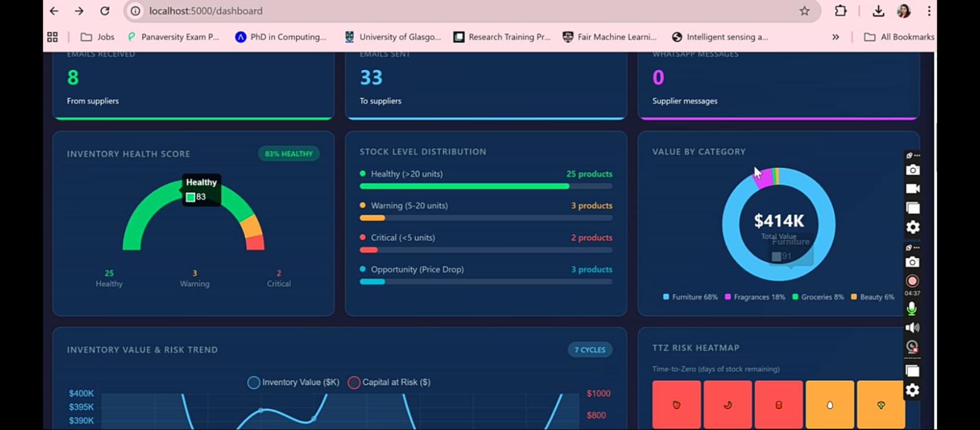Open the Chrome apps grid icon

(53, 37)
